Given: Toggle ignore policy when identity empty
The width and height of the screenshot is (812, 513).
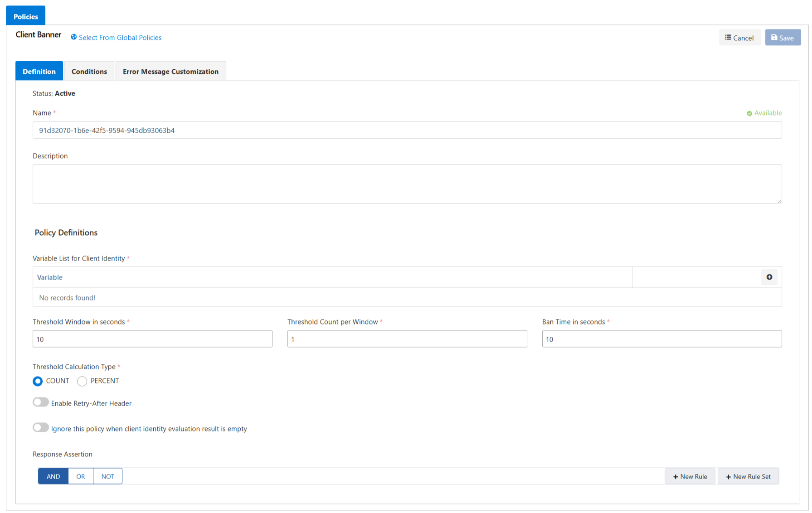Looking at the screenshot, I should (41, 428).
